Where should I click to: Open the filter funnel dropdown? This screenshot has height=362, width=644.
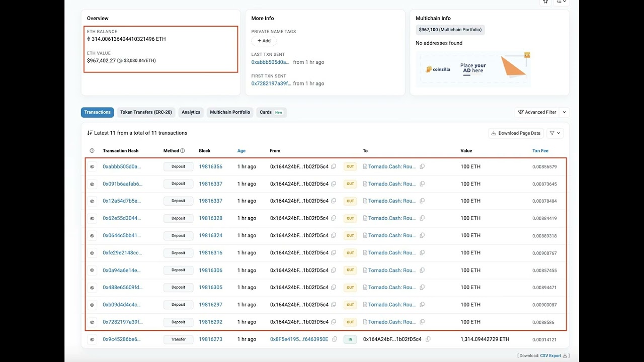pos(555,133)
